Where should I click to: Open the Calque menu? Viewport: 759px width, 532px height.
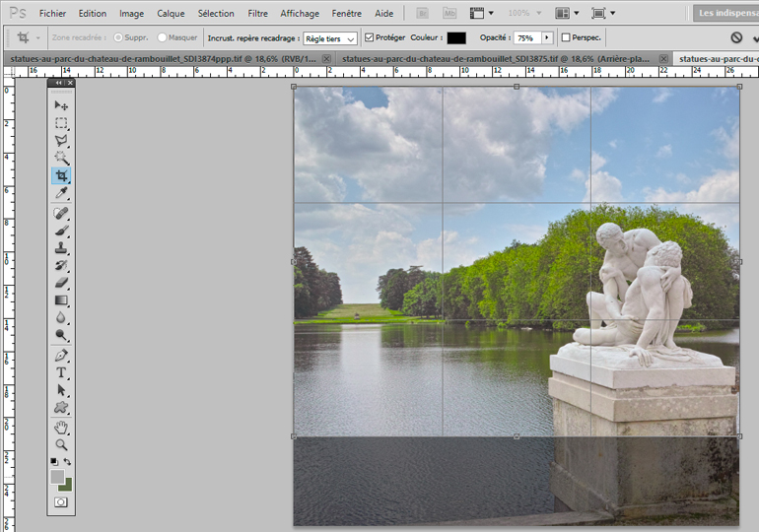pos(171,14)
